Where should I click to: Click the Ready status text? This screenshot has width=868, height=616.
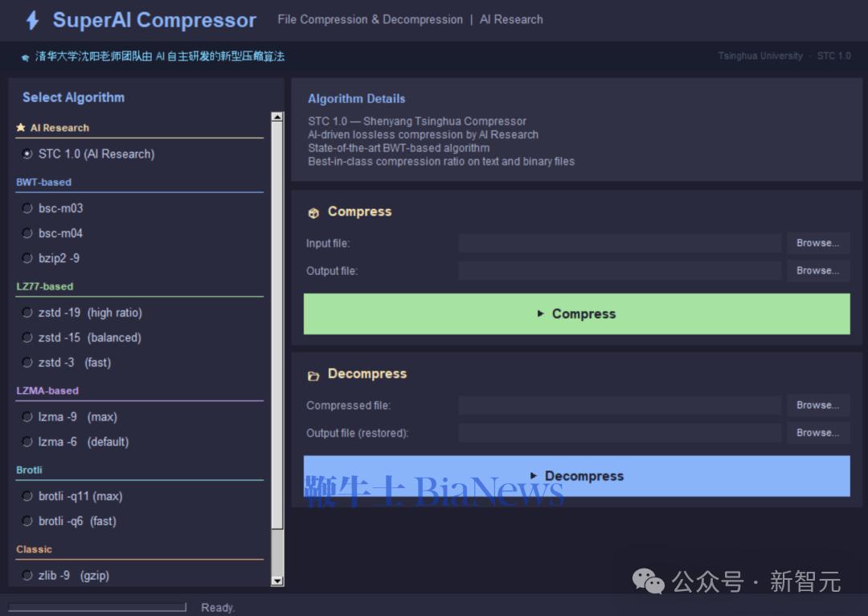pos(218,608)
